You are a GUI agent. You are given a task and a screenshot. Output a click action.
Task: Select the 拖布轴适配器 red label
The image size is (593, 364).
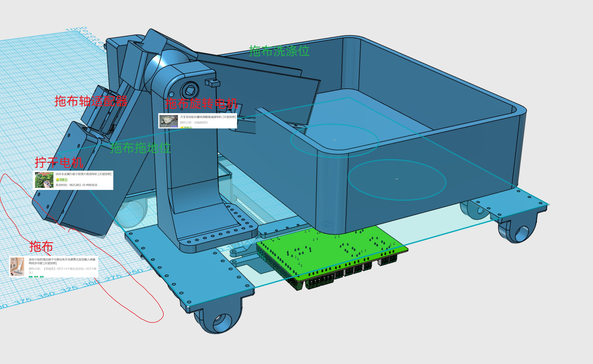click(91, 101)
